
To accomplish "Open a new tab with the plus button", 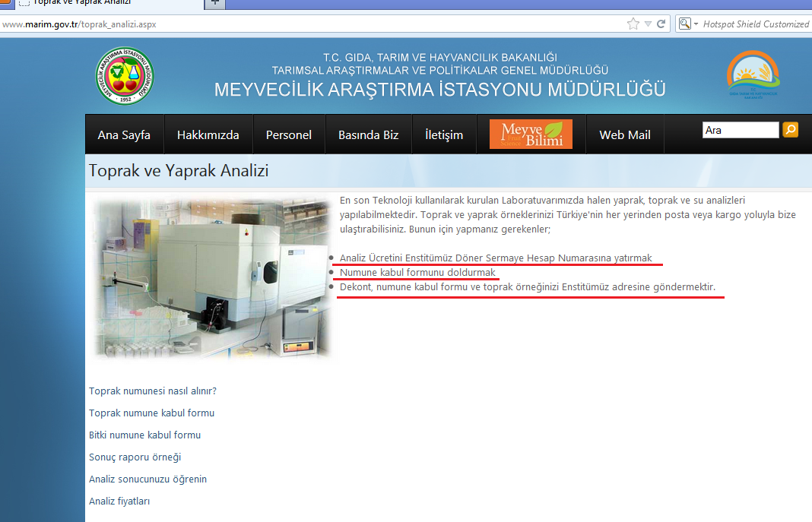I will point(214,5).
